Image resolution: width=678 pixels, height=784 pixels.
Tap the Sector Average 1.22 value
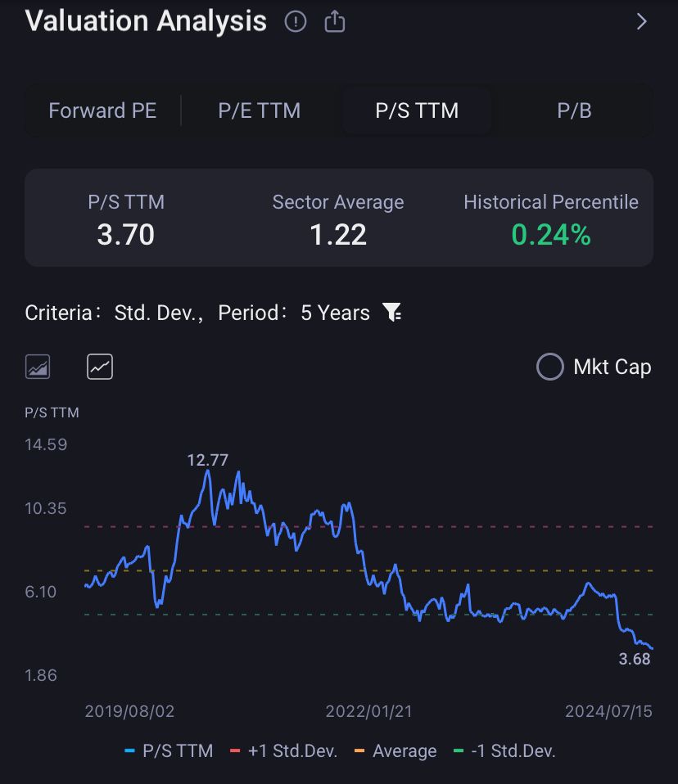coord(337,236)
